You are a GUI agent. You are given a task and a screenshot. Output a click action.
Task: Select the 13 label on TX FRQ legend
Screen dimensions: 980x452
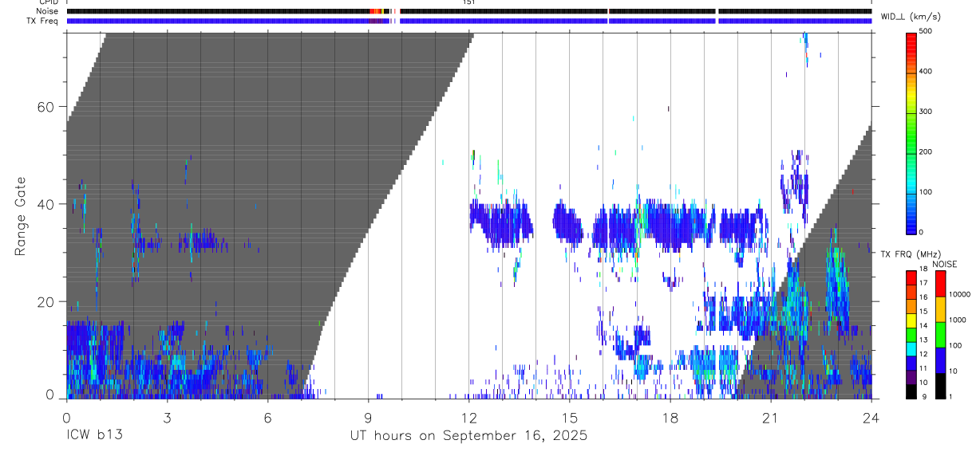tap(923, 340)
